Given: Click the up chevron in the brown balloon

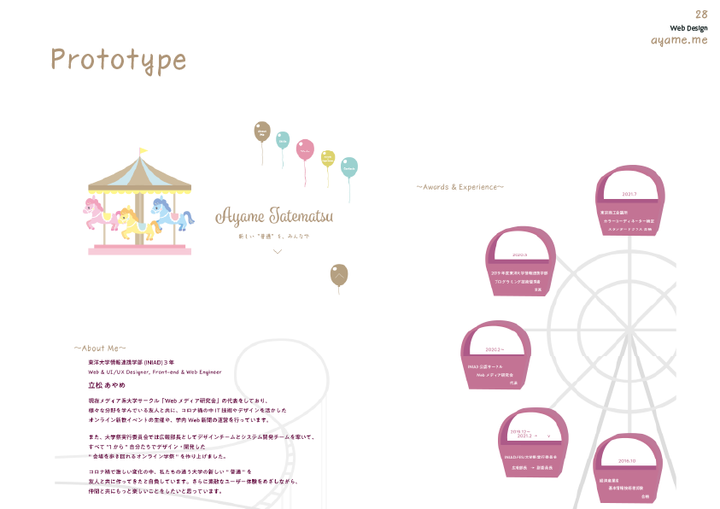Looking at the screenshot, I should click(x=339, y=275).
